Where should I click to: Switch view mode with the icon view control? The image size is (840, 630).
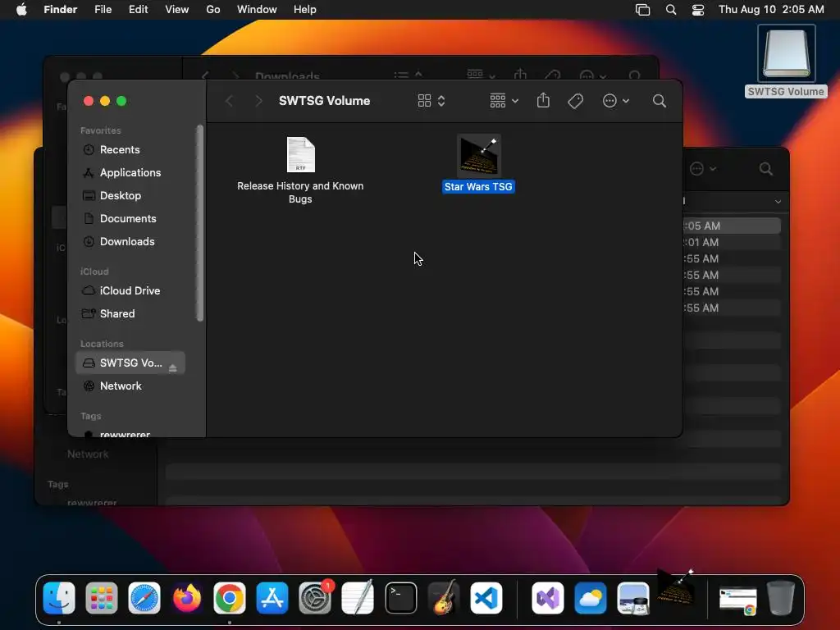431,101
